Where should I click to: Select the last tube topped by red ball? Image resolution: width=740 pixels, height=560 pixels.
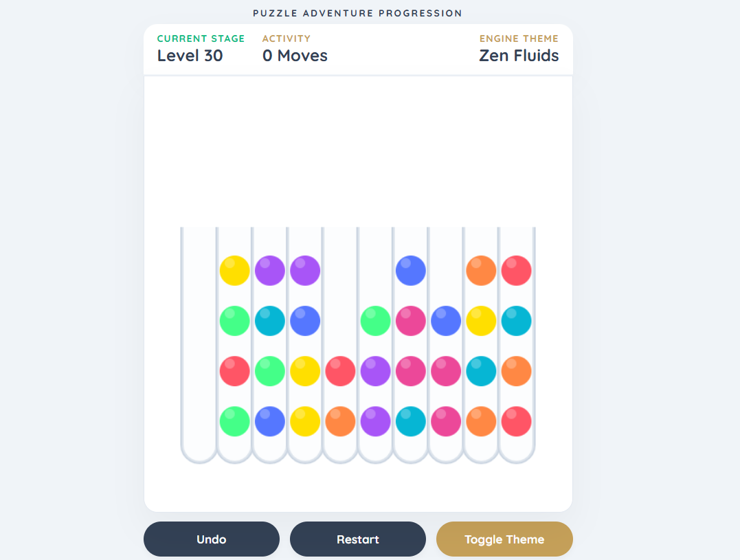coord(516,345)
